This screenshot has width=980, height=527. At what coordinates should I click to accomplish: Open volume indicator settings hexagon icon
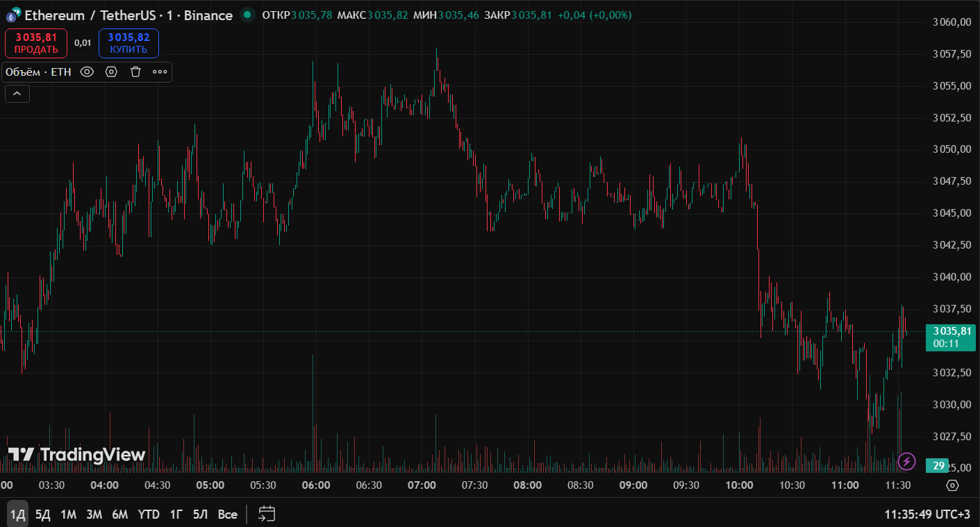(111, 72)
